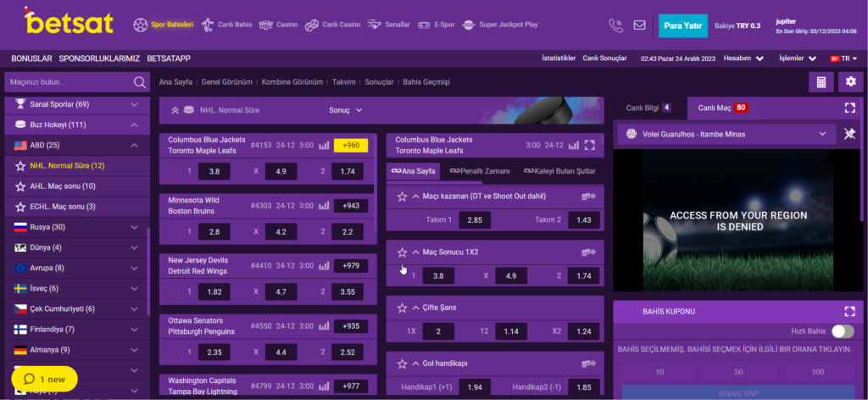
Task: Open Kombine Görünüm link
Action: [292, 82]
